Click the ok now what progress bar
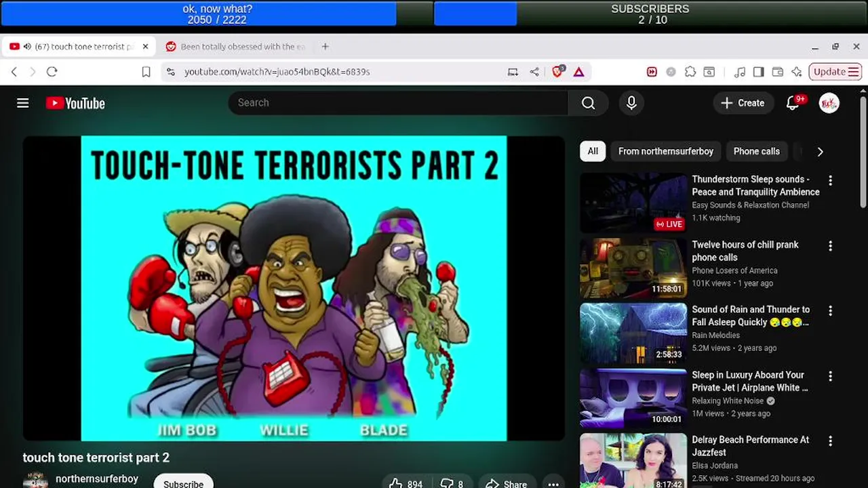Viewport: 868px width, 488px height. [x=217, y=14]
